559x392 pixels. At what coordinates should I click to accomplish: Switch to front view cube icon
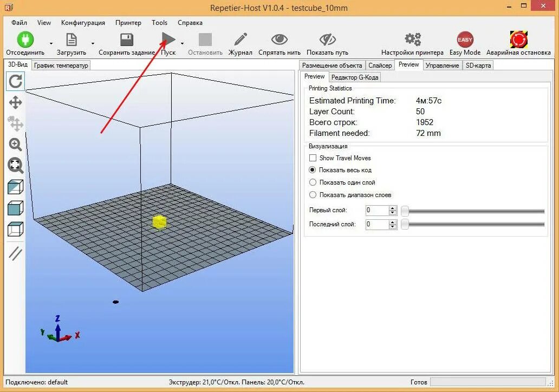click(15, 208)
